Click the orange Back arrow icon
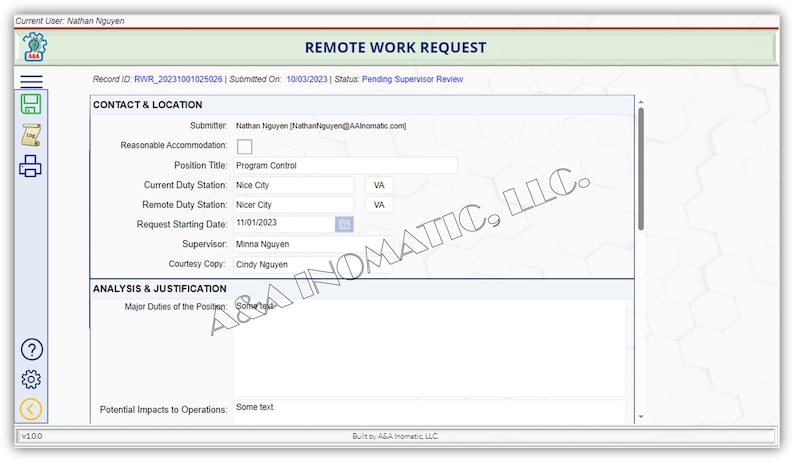 (x=31, y=409)
